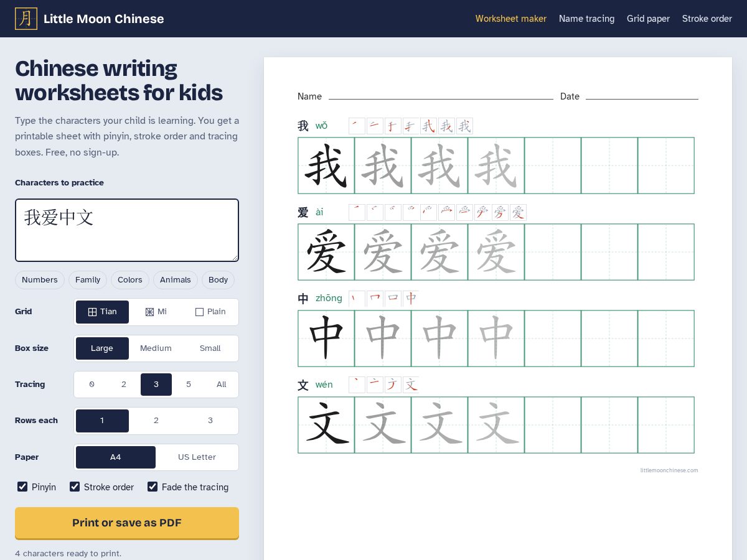The height and width of the screenshot is (560, 747).
Task: Click the first stroke step of 我
Action: pyautogui.click(x=357, y=126)
